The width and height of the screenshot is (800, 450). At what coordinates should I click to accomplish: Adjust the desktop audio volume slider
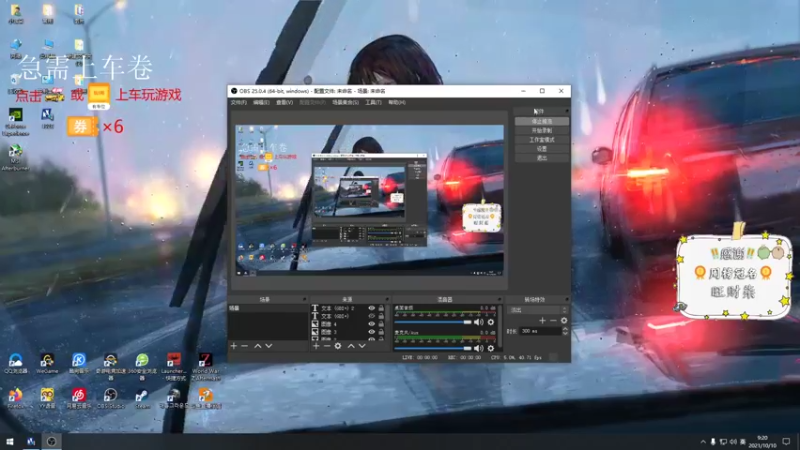(433, 322)
